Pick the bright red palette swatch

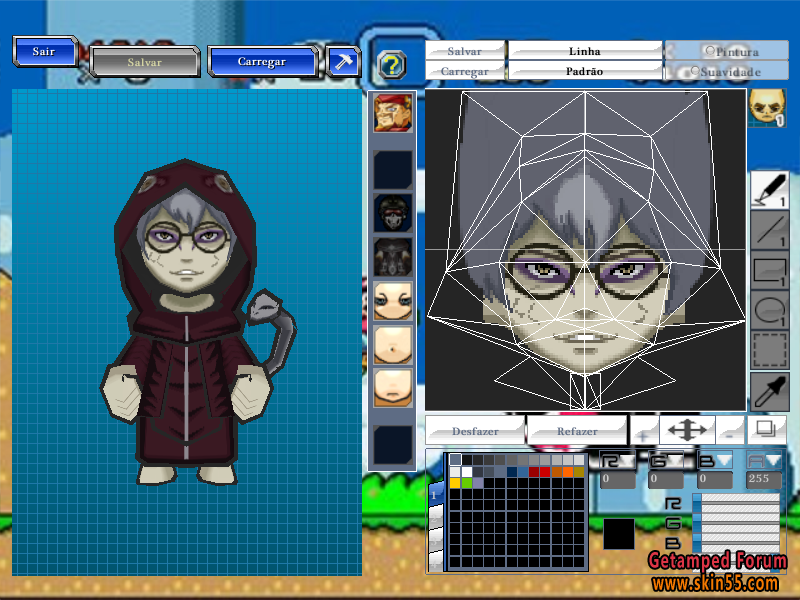coord(545,471)
